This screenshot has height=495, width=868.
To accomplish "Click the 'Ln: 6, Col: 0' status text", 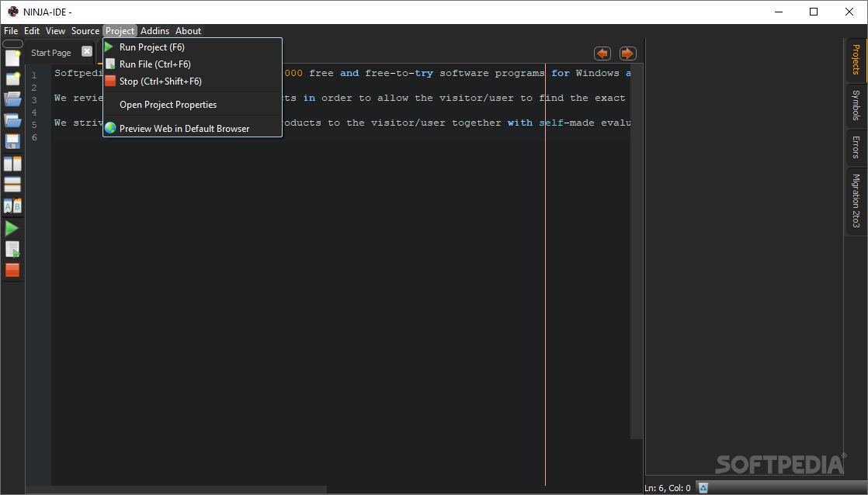I will pyautogui.click(x=668, y=488).
